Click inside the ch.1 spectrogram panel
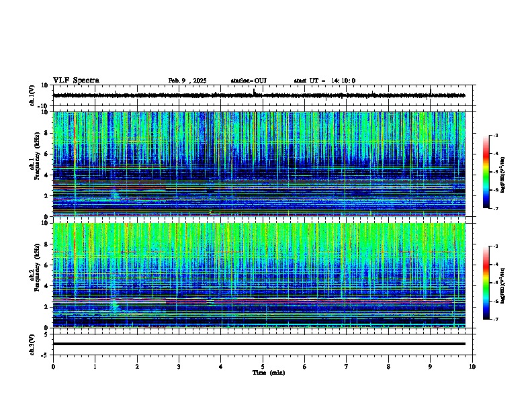532x411 pixels. tap(259, 164)
